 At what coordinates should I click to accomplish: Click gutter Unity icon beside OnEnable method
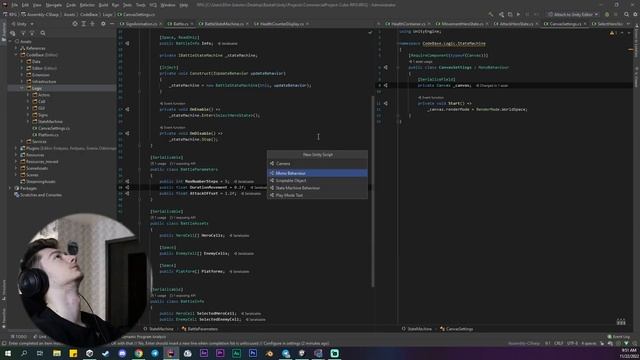(127, 109)
